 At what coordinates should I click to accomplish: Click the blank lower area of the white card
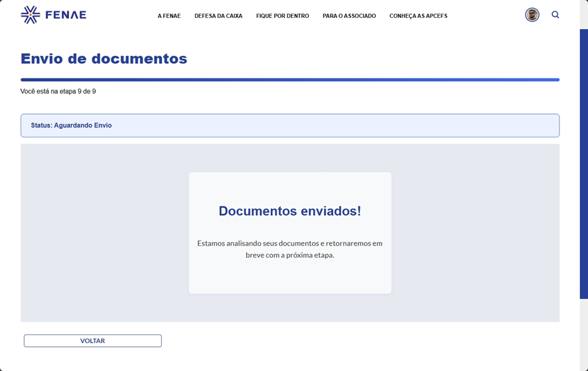click(289, 277)
